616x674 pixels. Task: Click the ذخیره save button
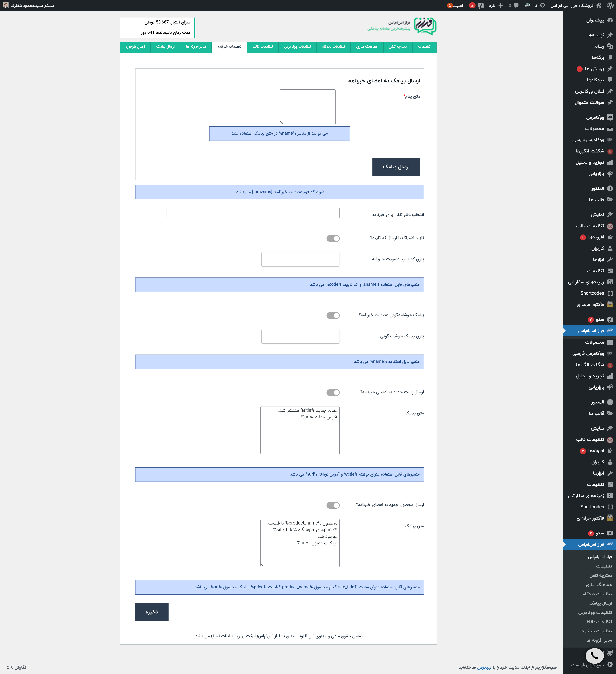coord(152,612)
